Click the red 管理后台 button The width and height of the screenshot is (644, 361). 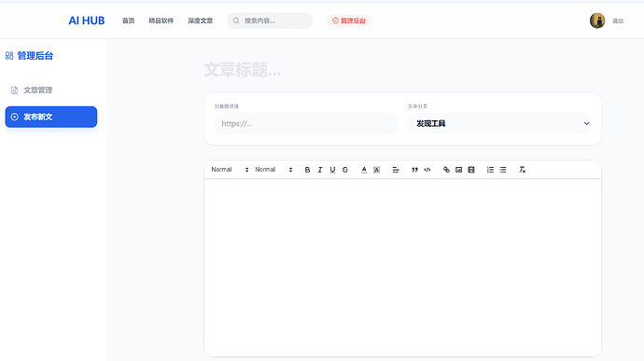click(x=349, y=21)
